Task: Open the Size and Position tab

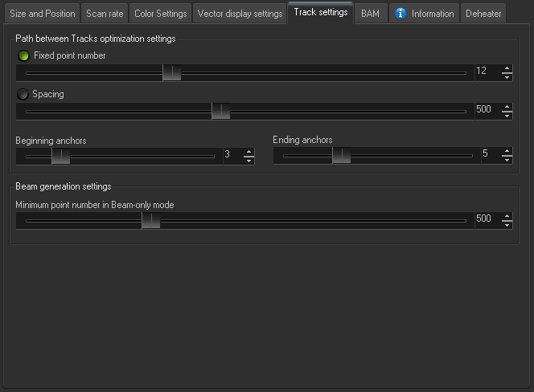Action: [x=43, y=14]
